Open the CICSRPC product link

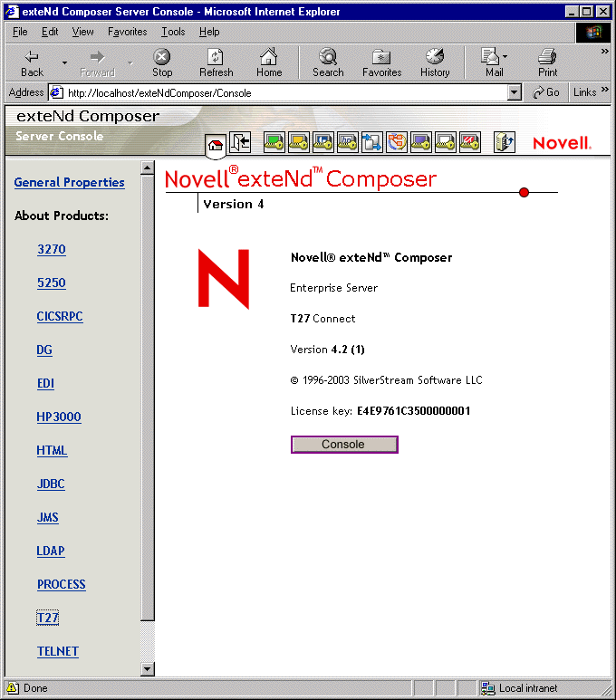60,316
